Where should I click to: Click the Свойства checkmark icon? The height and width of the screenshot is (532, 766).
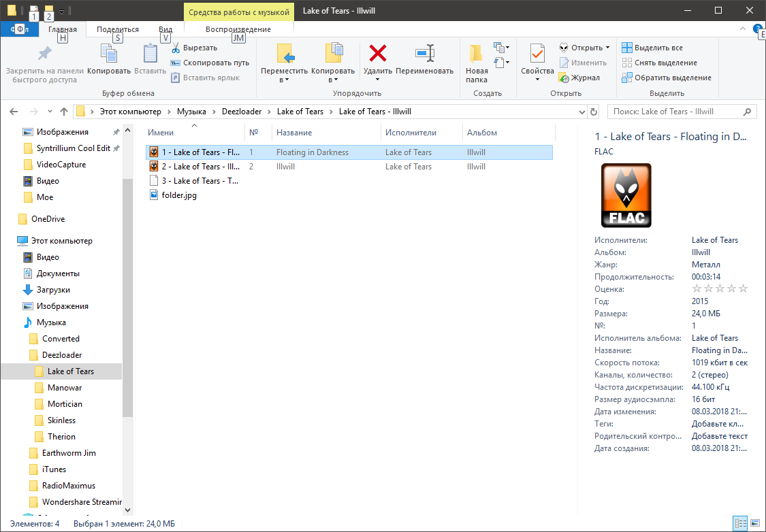(x=537, y=54)
